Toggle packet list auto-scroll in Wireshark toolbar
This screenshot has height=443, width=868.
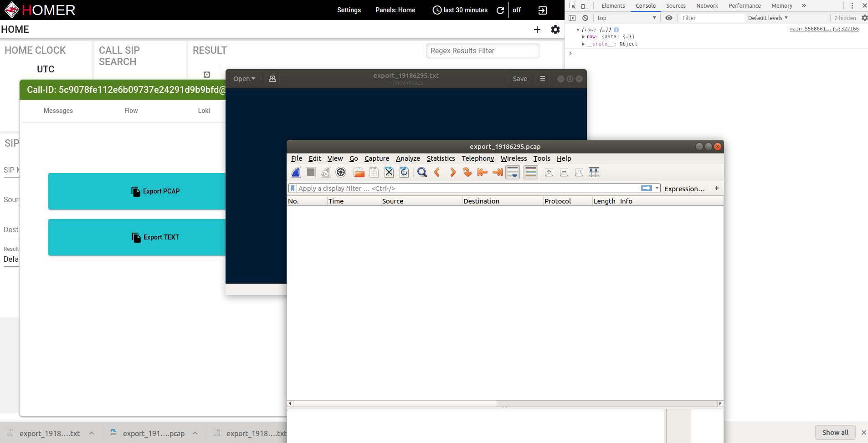[512, 172]
